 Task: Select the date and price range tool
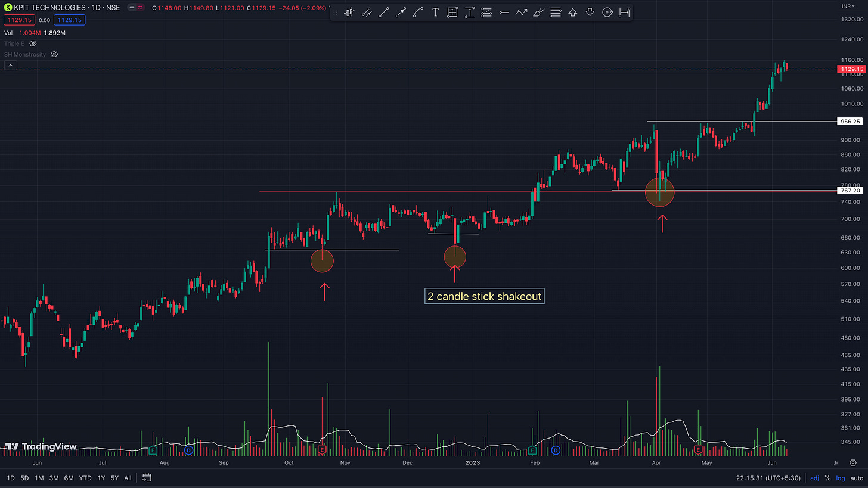[x=452, y=12]
